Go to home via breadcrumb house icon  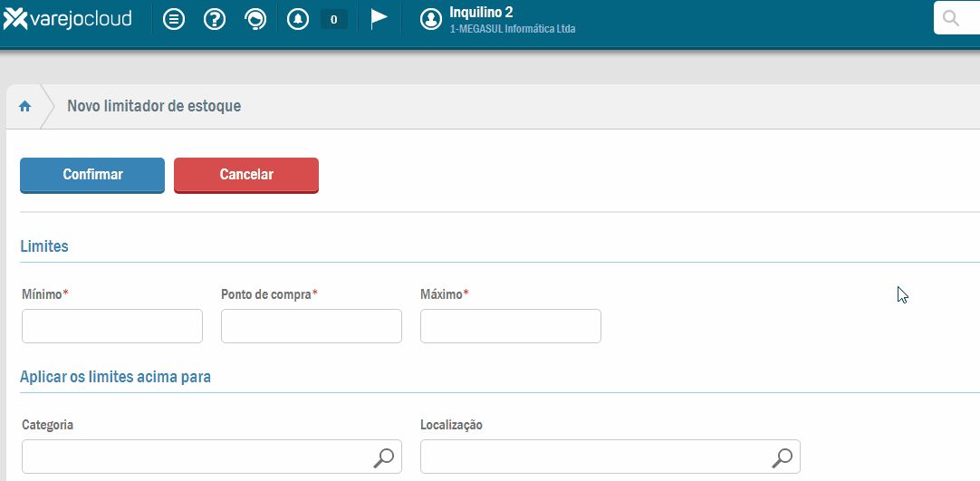click(x=25, y=107)
